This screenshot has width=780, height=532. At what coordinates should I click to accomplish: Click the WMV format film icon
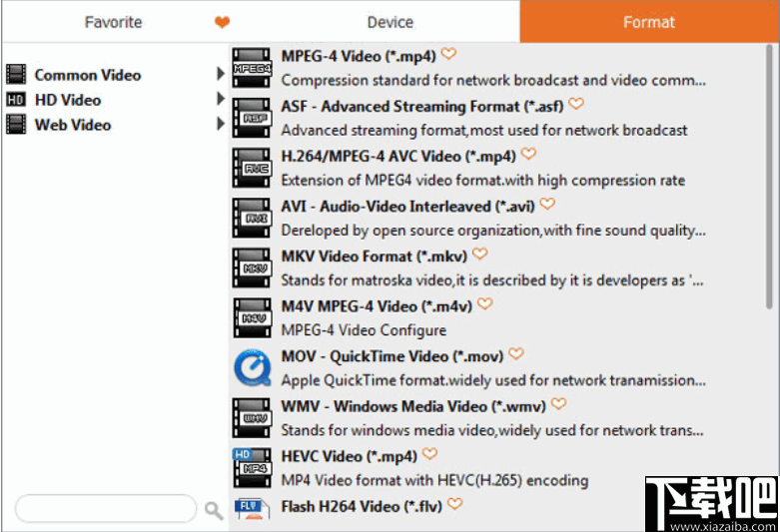click(253, 418)
